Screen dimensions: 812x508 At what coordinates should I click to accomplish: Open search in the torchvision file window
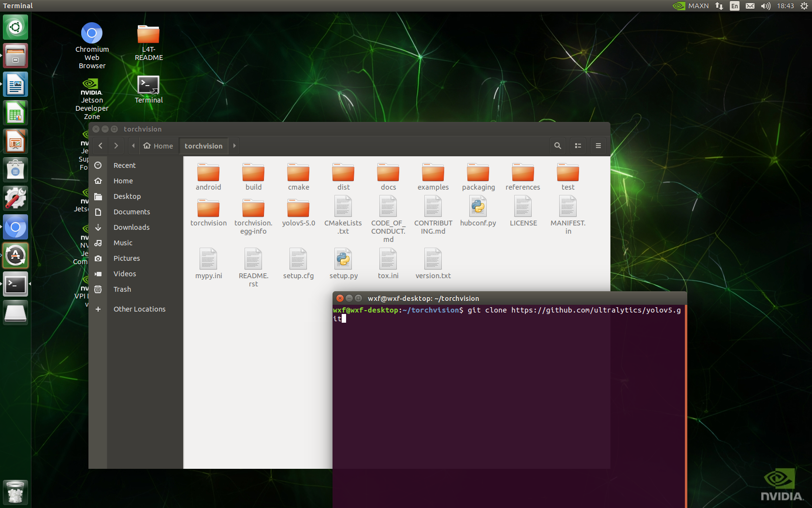[557, 145]
